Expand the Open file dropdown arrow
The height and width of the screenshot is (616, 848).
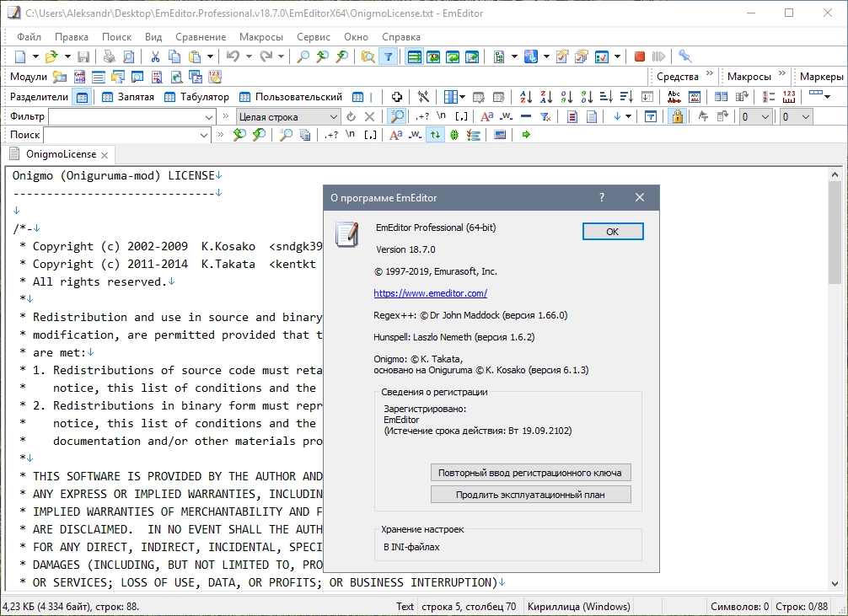click(x=67, y=56)
